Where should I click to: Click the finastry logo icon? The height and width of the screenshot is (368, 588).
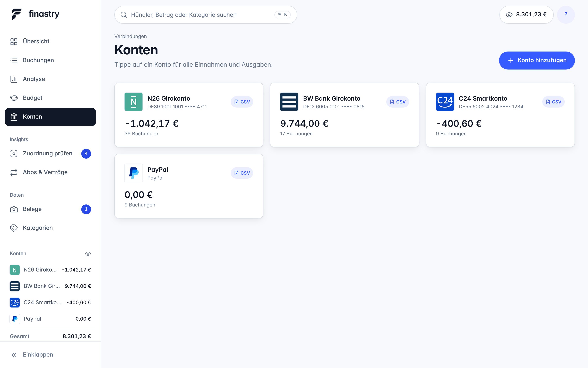point(17,14)
